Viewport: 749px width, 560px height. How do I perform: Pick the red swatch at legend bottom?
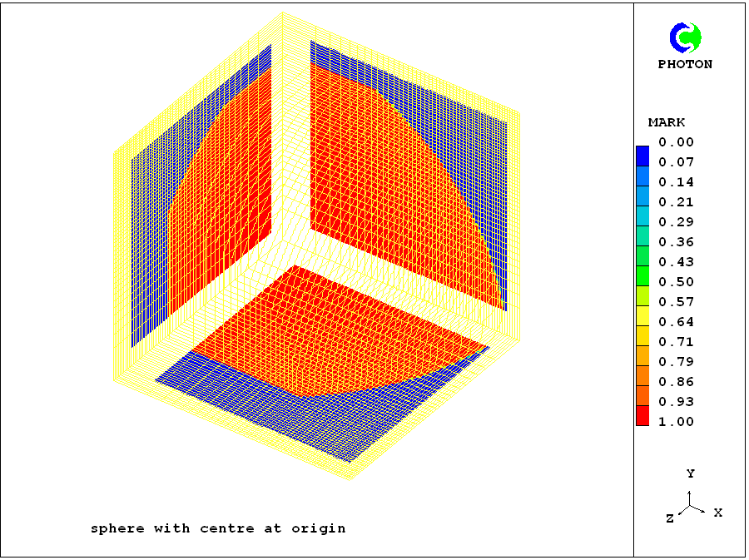(x=642, y=417)
